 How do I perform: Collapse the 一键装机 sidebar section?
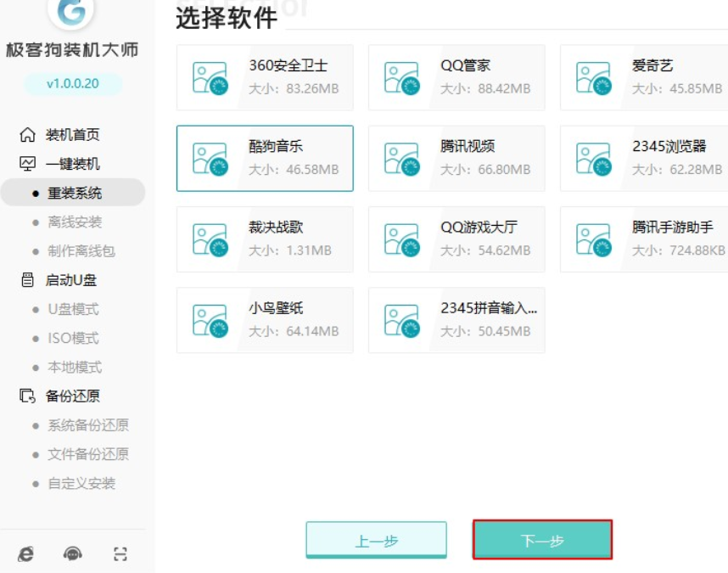click(71, 164)
